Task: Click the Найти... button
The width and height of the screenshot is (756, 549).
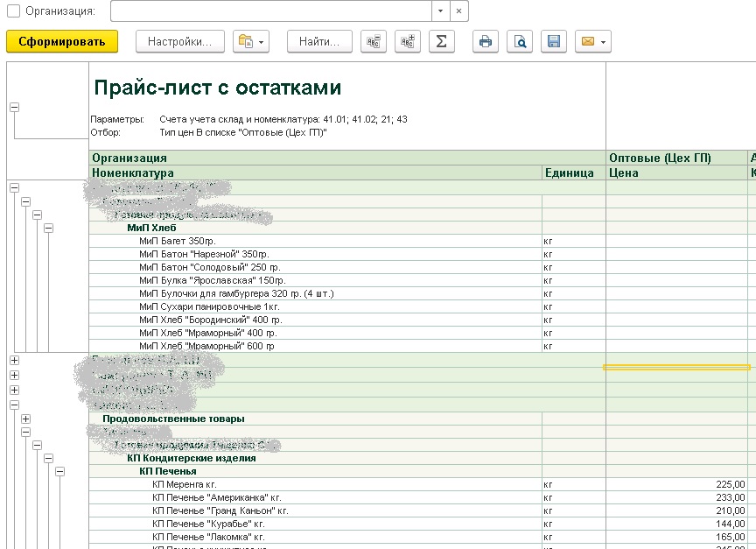Action: (319, 41)
